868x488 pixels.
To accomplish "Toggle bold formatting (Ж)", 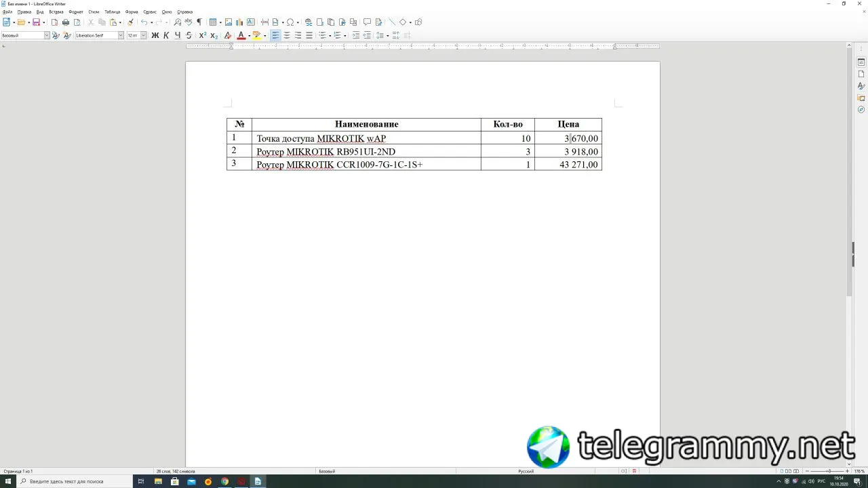I will point(155,35).
